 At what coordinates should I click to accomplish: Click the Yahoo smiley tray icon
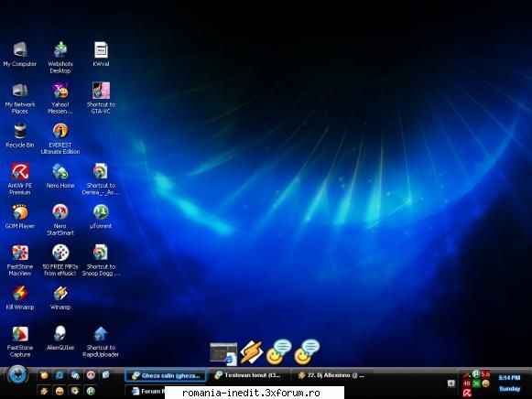coord(485,383)
